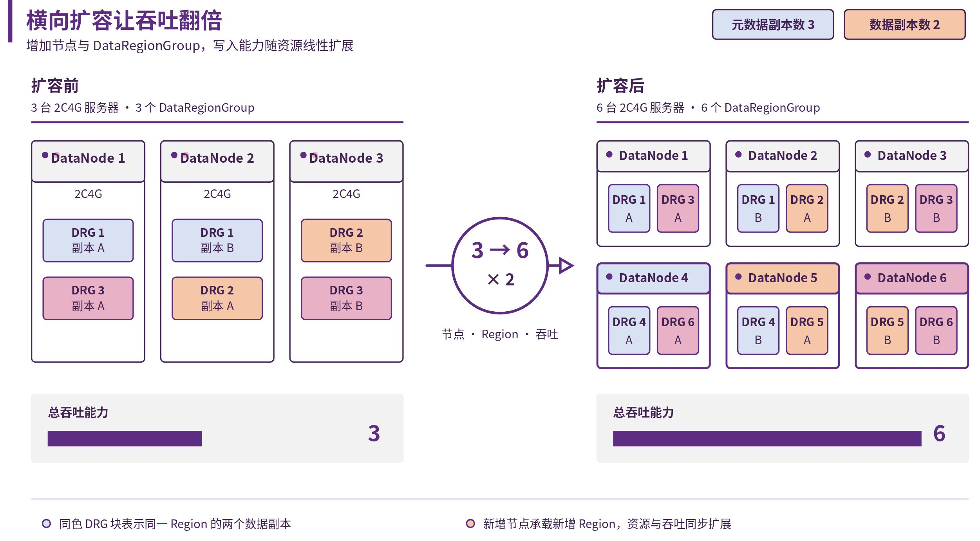
Task: Click 总吞吐能力 label in the 扩容后 panel
Action: [643, 412]
